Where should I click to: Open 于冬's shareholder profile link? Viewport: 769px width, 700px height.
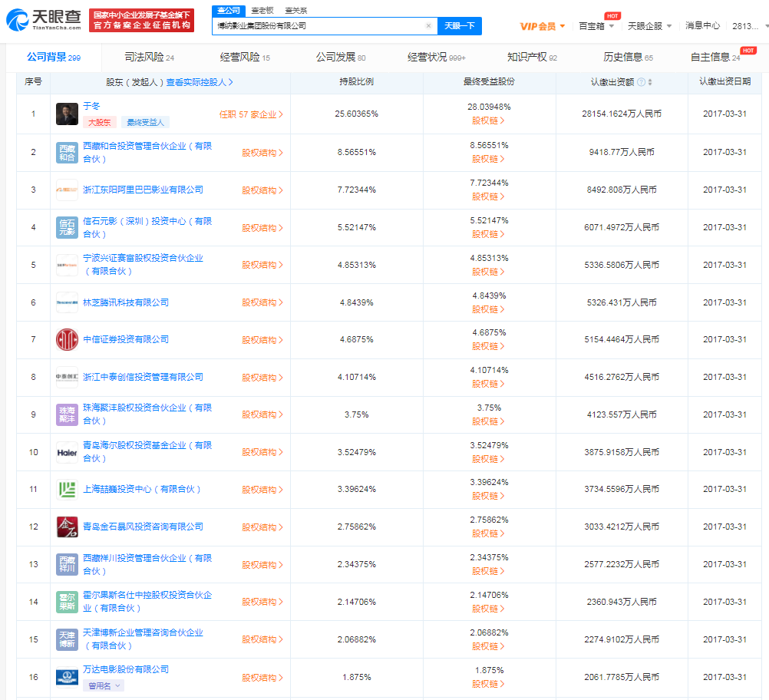pyautogui.click(x=91, y=106)
